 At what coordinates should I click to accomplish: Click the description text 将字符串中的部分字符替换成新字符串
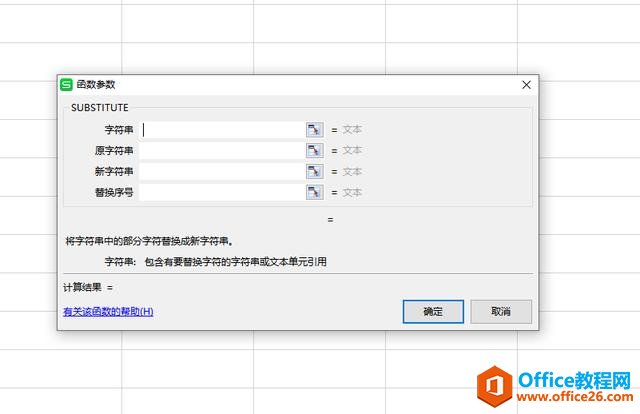(x=149, y=241)
